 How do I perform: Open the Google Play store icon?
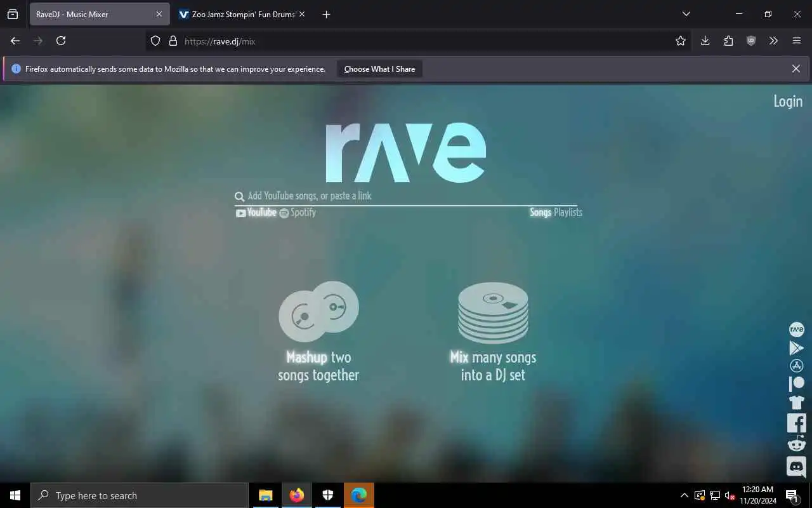click(796, 348)
